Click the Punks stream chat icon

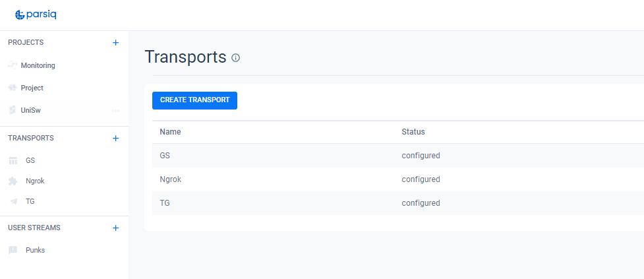pos(13,250)
